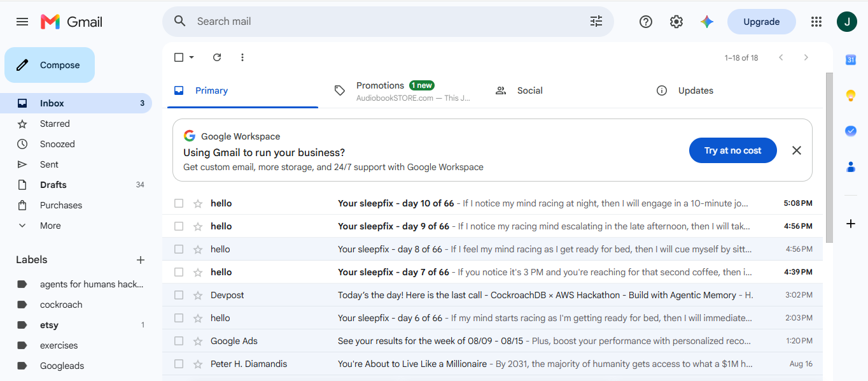868x381 pixels.
Task: Click the Gmail logo
Action: point(71,22)
